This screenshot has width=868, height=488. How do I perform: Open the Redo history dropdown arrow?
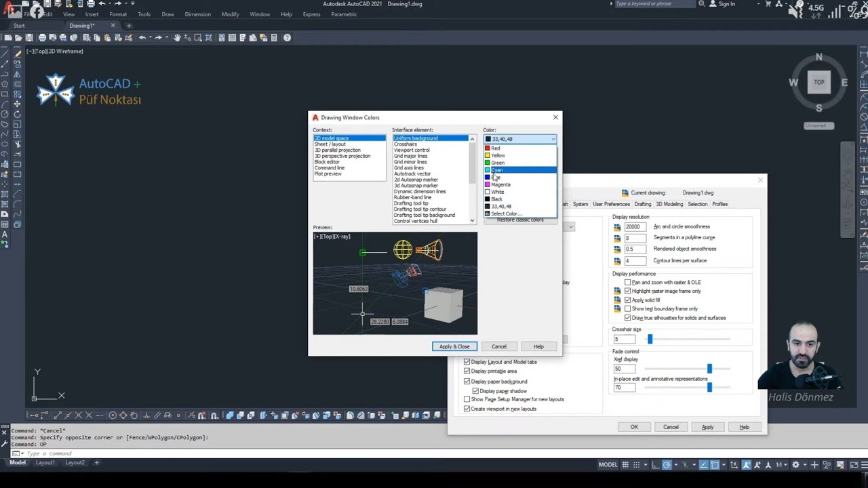click(x=167, y=37)
